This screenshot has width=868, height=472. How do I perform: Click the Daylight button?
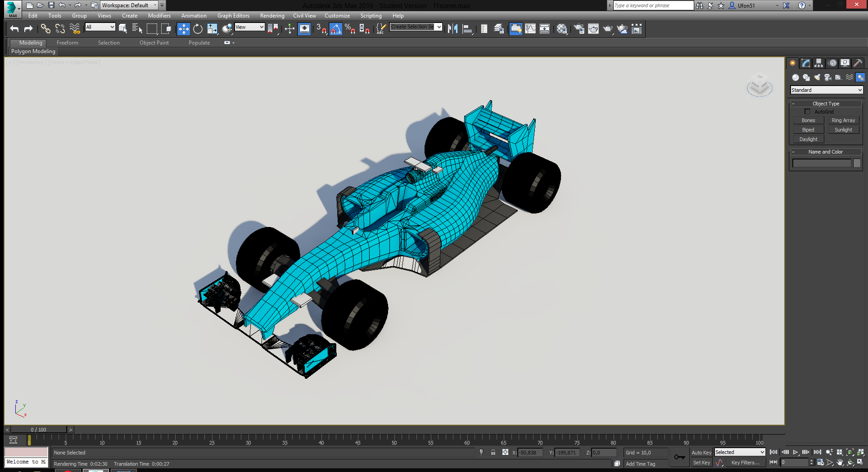(808, 139)
